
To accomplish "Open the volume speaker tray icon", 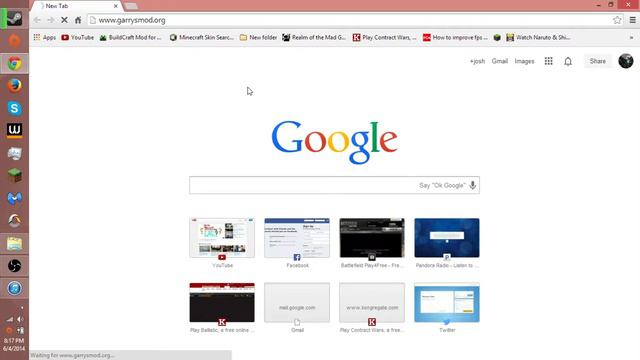I will [20, 320].
